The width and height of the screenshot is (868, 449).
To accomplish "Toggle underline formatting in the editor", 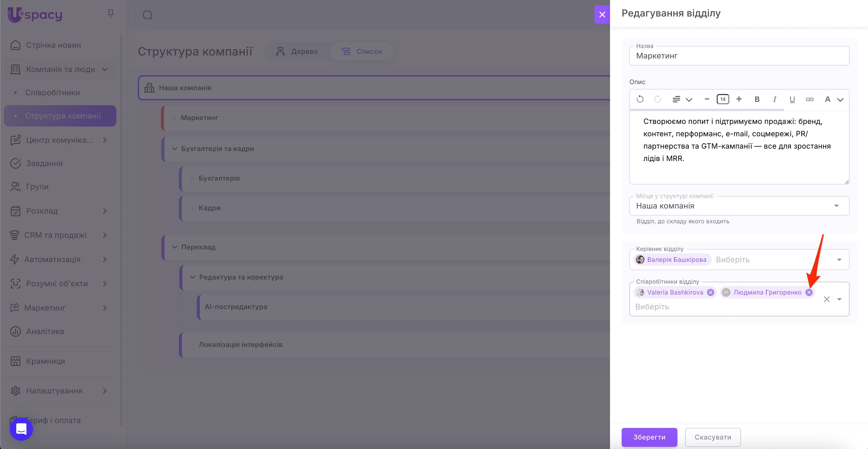I will tap(792, 99).
